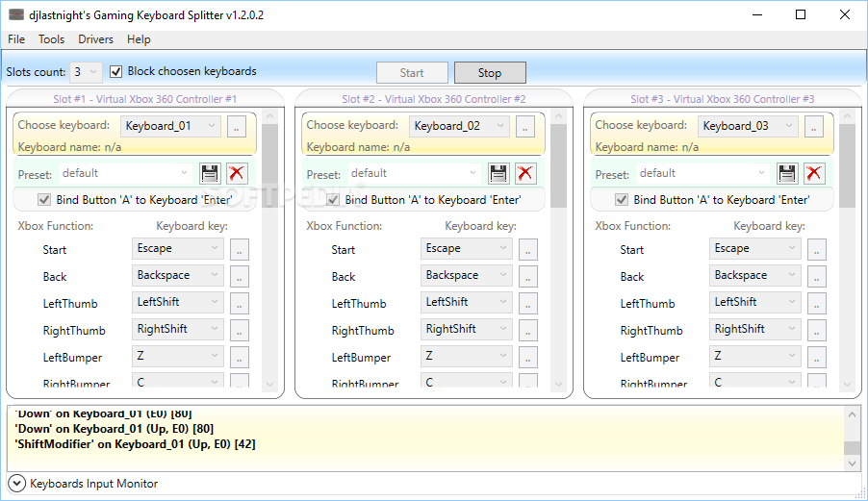
Task: Open Slot #2 Preset dropdown
Action: click(x=414, y=173)
